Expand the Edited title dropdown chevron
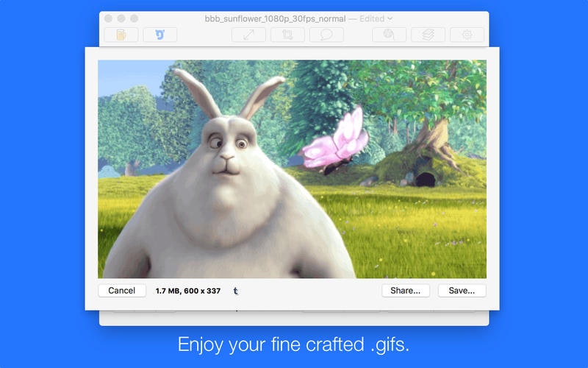Screen dimensions: 588x368 pyautogui.click(x=390, y=18)
